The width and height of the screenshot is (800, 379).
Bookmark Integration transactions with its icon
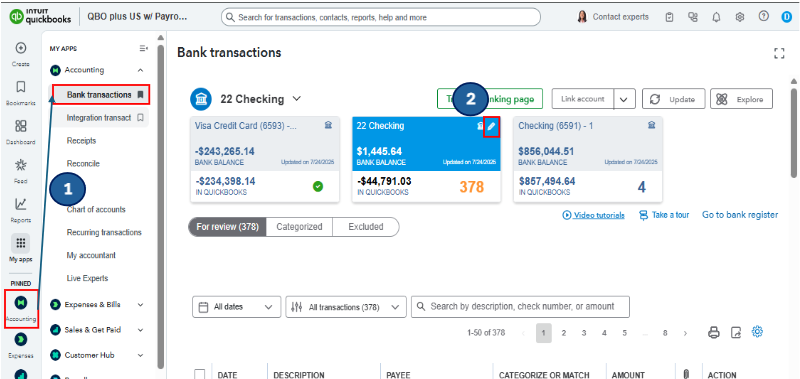click(x=141, y=118)
